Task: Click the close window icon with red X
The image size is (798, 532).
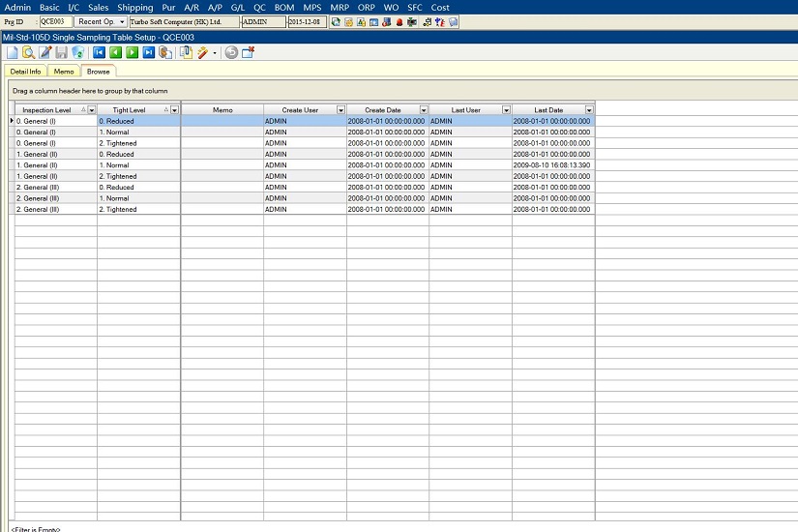Action: (249, 52)
